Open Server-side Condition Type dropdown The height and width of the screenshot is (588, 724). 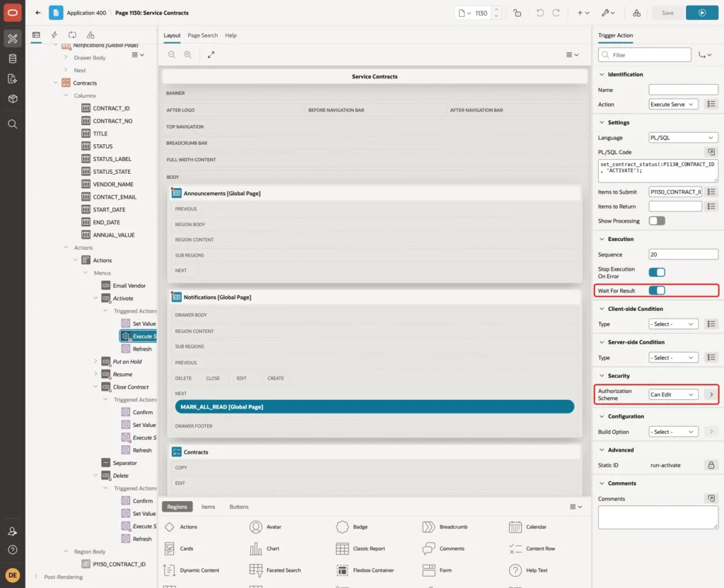pos(673,358)
